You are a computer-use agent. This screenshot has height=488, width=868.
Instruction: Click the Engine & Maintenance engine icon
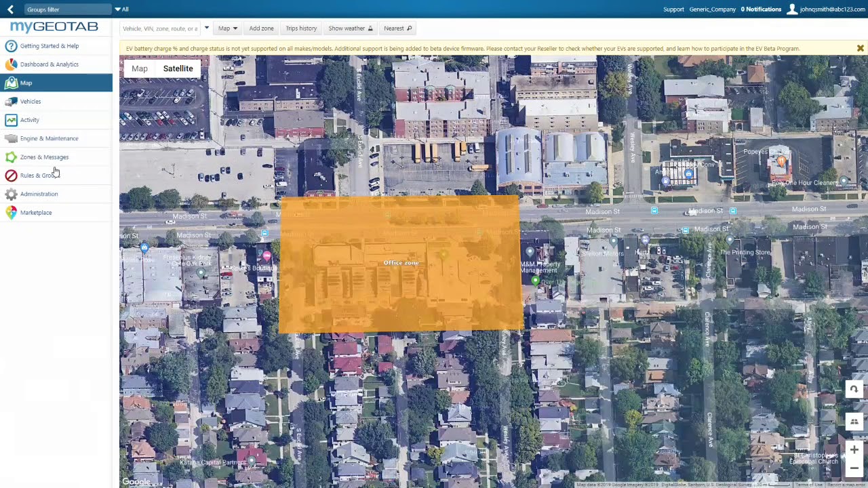point(11,138)
